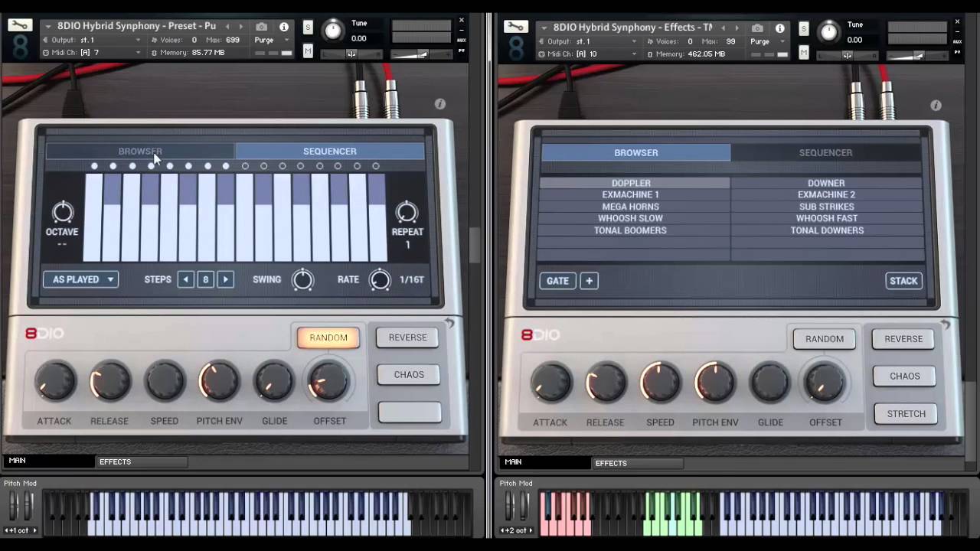This screenshot has height=551, width=980.
Task: Click the 8 logo of Effects instrument
Action: coord(516,47)
